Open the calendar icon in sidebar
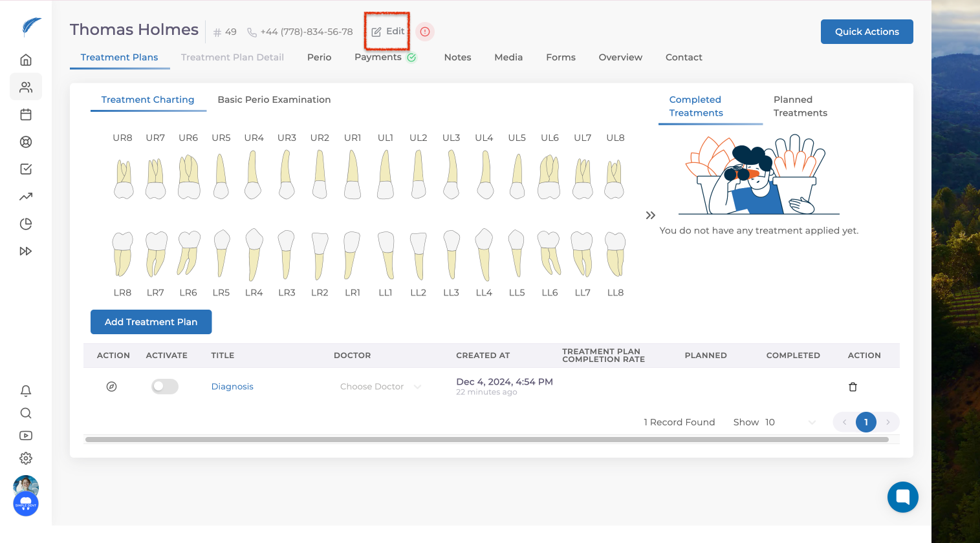Image resolution: width=980 pixels, height=543 pixels. coord(26,114)
